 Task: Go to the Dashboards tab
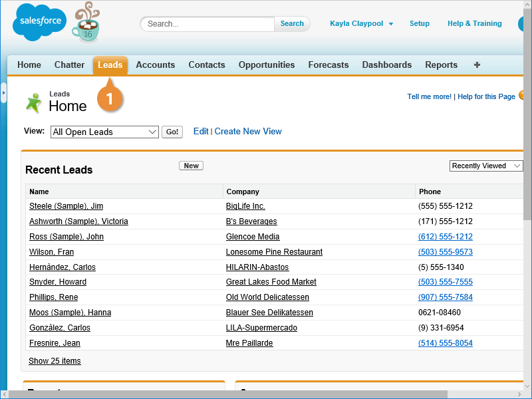(387, 65)
